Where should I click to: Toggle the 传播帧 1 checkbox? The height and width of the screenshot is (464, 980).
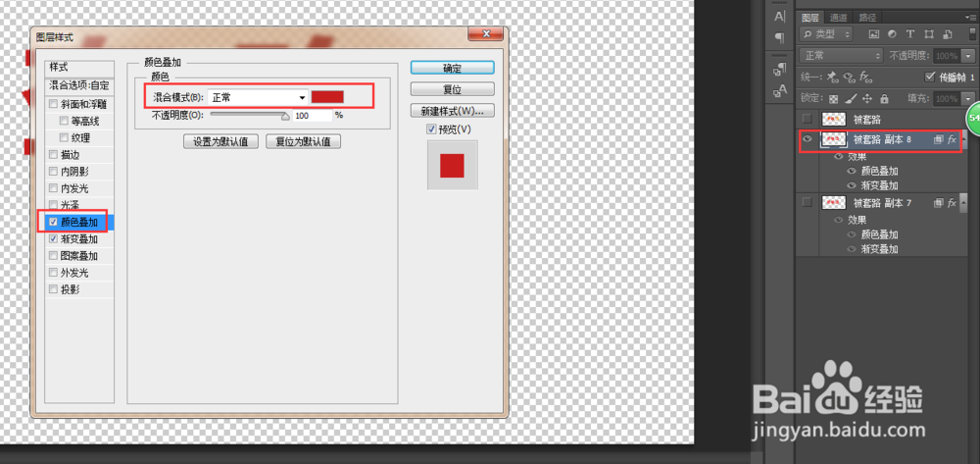point(929,77)
